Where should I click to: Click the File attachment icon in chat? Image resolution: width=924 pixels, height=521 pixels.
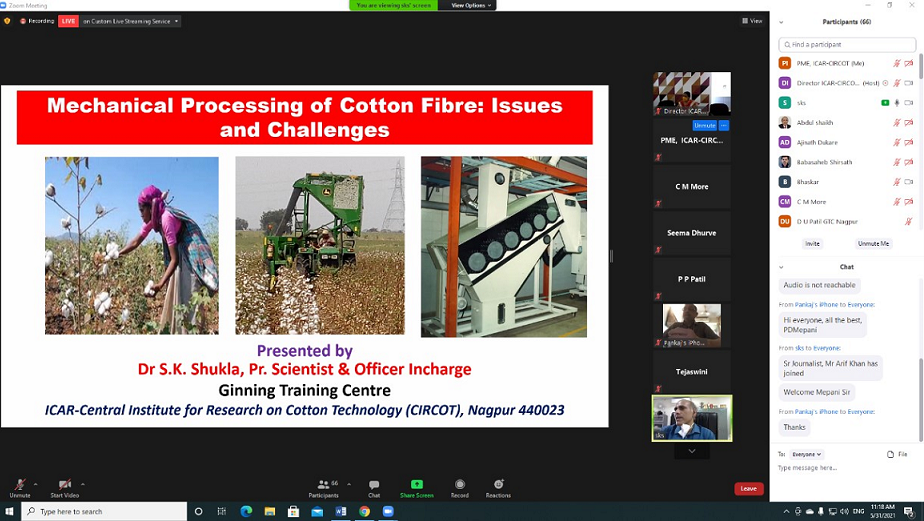[x=890, y=454]
